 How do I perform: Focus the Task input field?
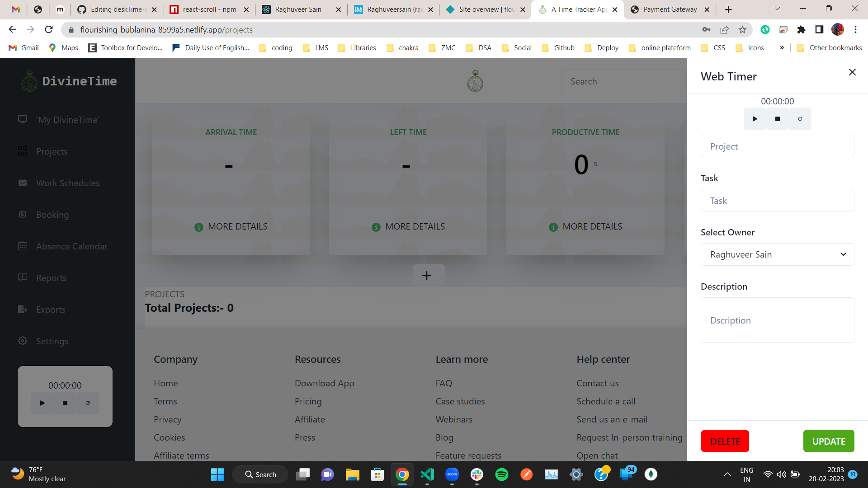tap(777, 200)
